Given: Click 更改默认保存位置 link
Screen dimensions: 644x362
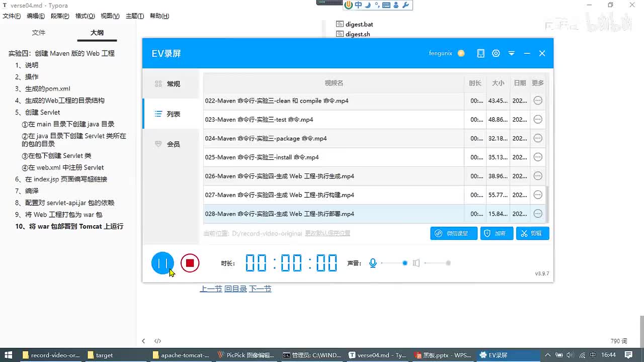Looking at the screenshot, I should coord(328,233).
